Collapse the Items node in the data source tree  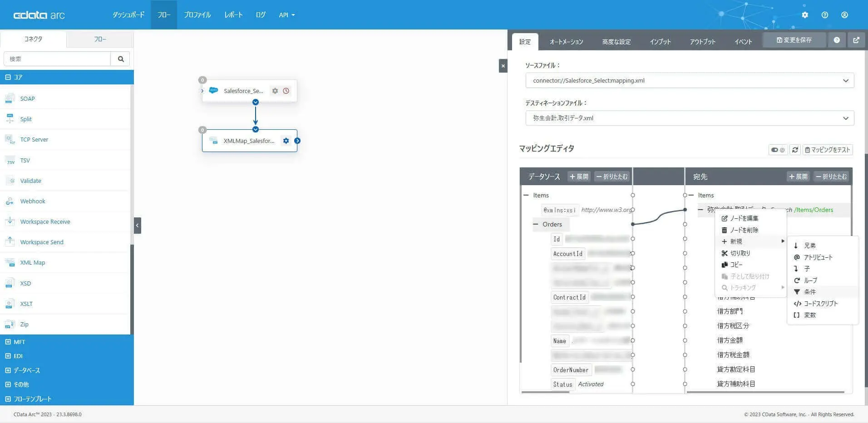tap(526, 195)
